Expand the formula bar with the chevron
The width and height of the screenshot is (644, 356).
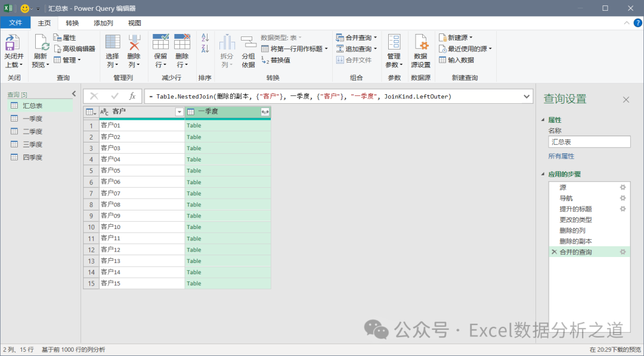point(527,97)
